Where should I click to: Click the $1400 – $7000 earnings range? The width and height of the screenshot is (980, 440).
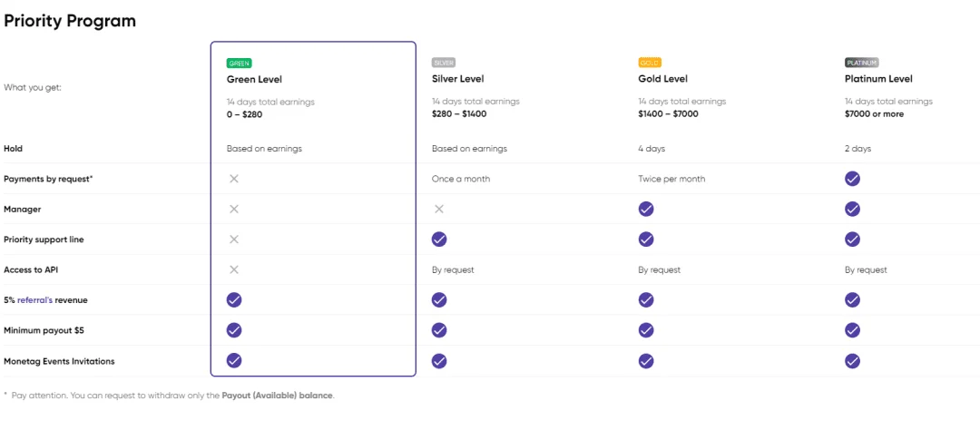click(x=668, y=114)
